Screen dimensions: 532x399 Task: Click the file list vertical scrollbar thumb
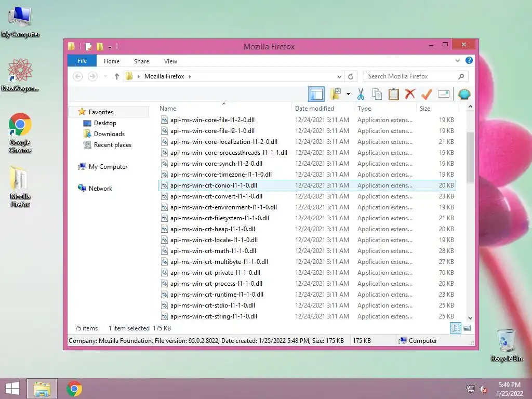click(470, 157)
